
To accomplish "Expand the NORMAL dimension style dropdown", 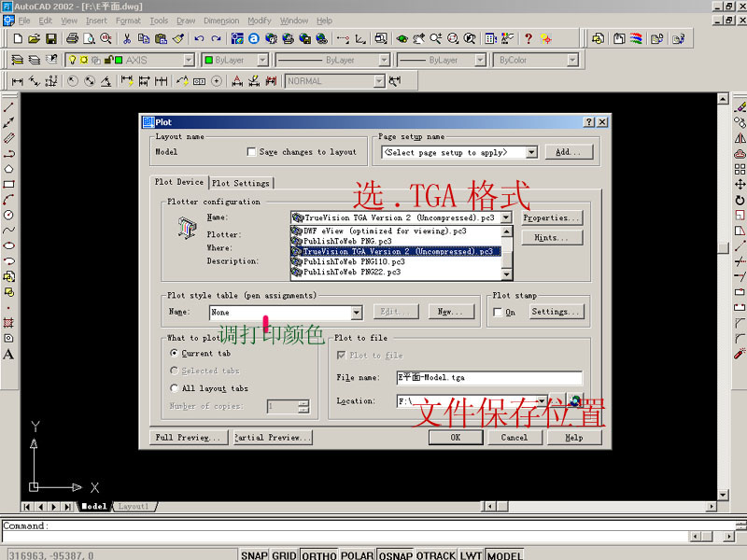I will pos(379,81).
